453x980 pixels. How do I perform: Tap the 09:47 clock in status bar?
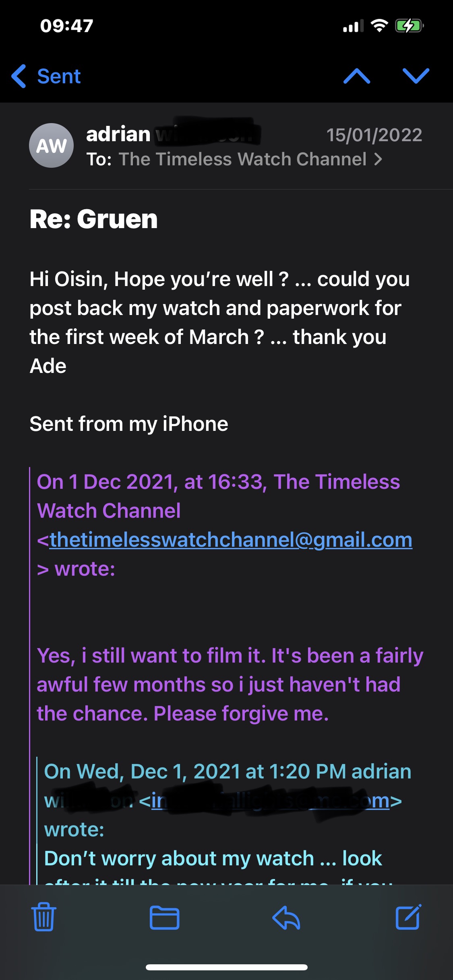coord(67,26)
